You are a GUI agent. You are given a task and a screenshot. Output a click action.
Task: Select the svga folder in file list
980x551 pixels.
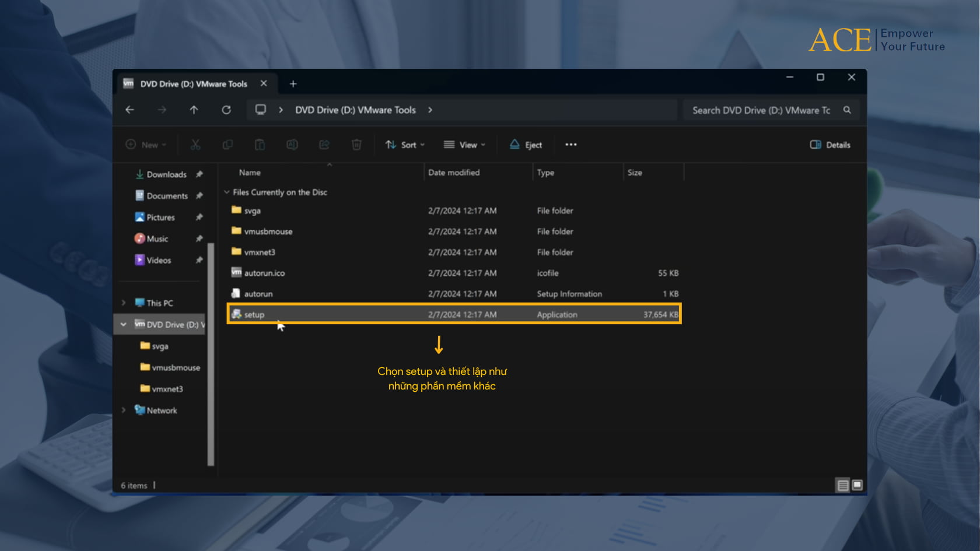(x=246, y=210)
